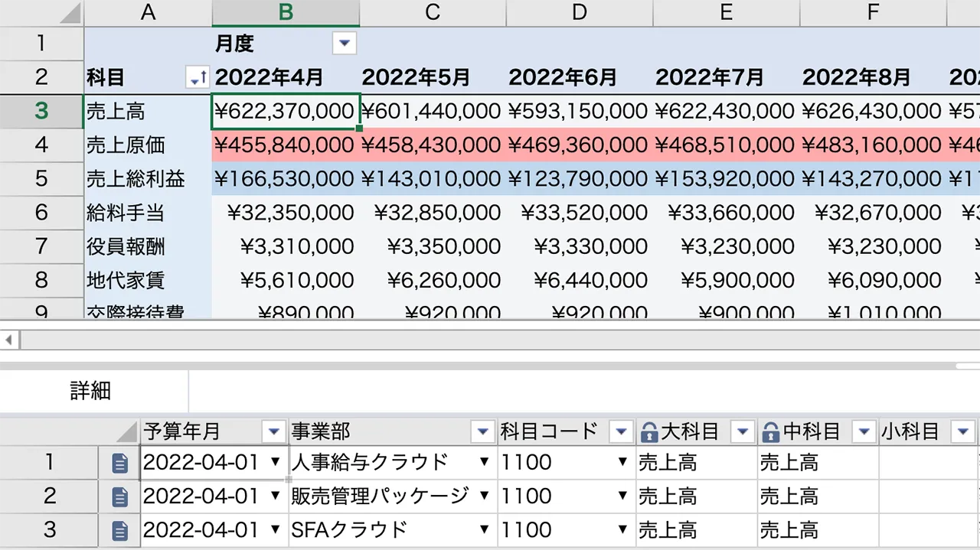This screenshot has width=980, height=550.
Task: Click the lock icon beside 中科目
Action: coord(771,432)
